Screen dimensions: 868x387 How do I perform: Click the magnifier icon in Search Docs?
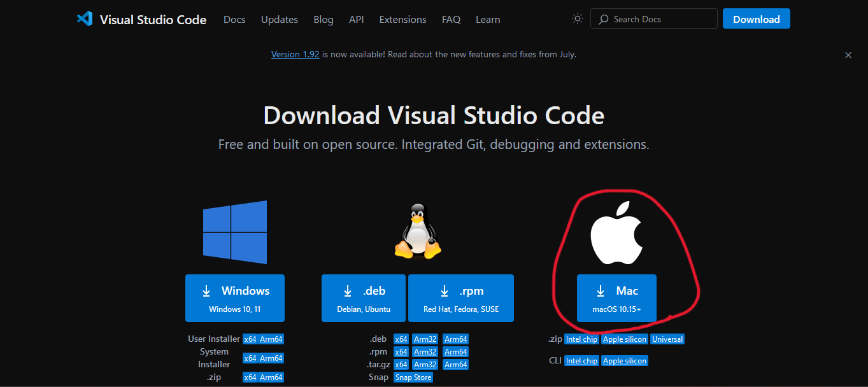pos(604,19)
